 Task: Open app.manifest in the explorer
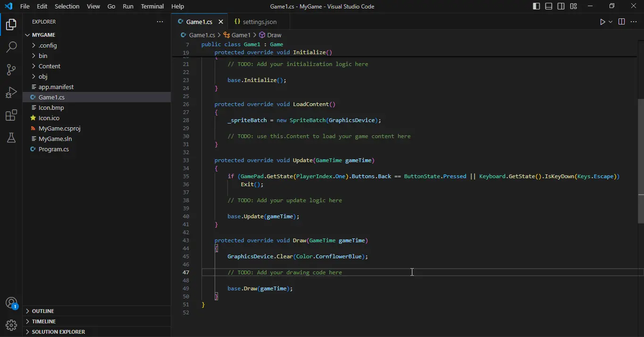(x=97, y=87)
